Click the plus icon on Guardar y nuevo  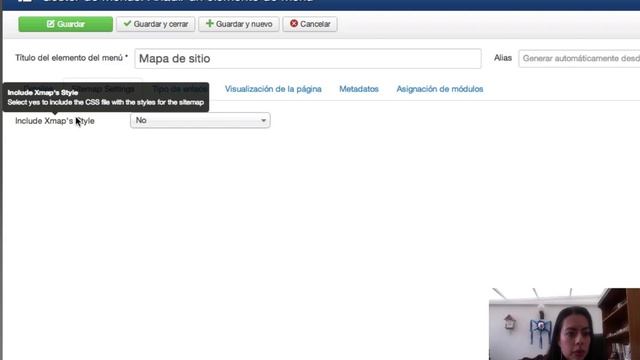click(210, 24)
